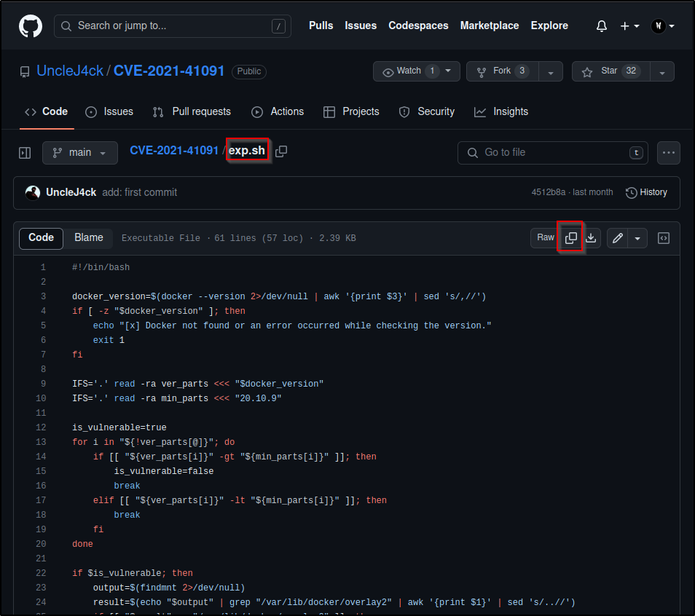Expand the fork options dropdown arrow
This screenshot has height=616, width=695.
[551, 72]
